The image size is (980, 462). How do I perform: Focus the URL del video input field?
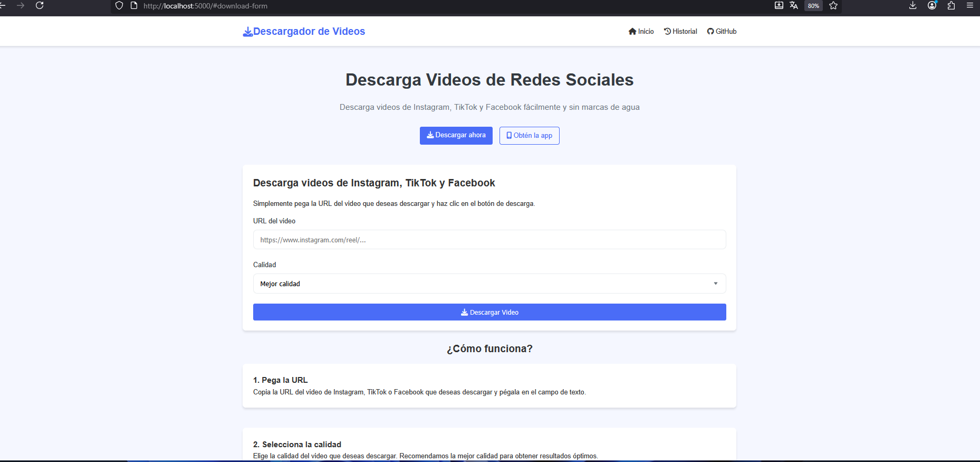click(x=489, y=240)
